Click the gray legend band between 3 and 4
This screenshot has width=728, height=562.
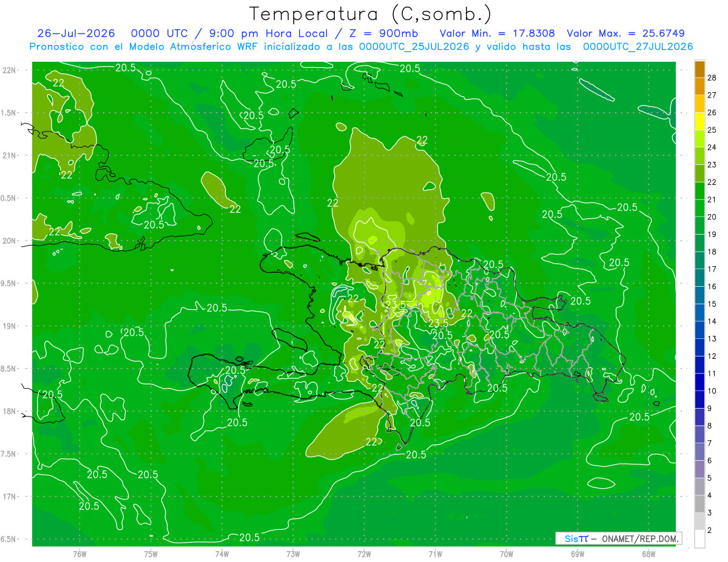[x=699, y=504]
